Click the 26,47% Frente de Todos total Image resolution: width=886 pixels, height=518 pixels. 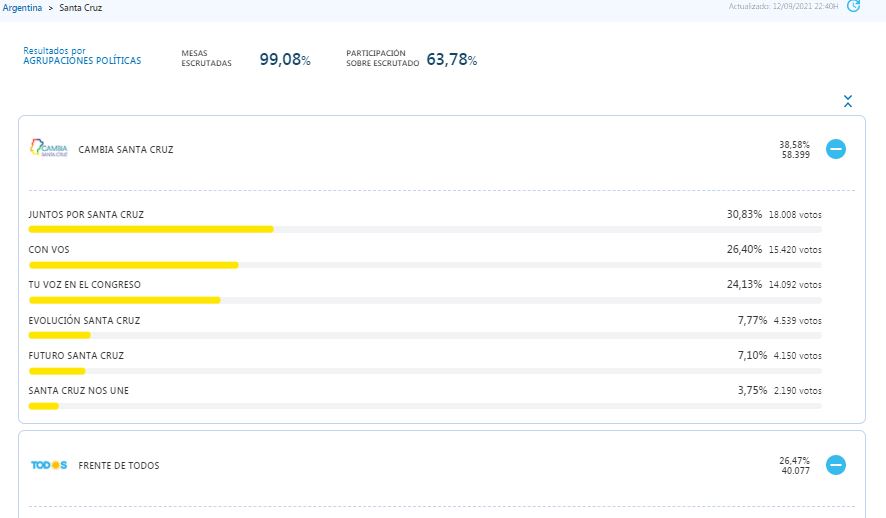794,460
